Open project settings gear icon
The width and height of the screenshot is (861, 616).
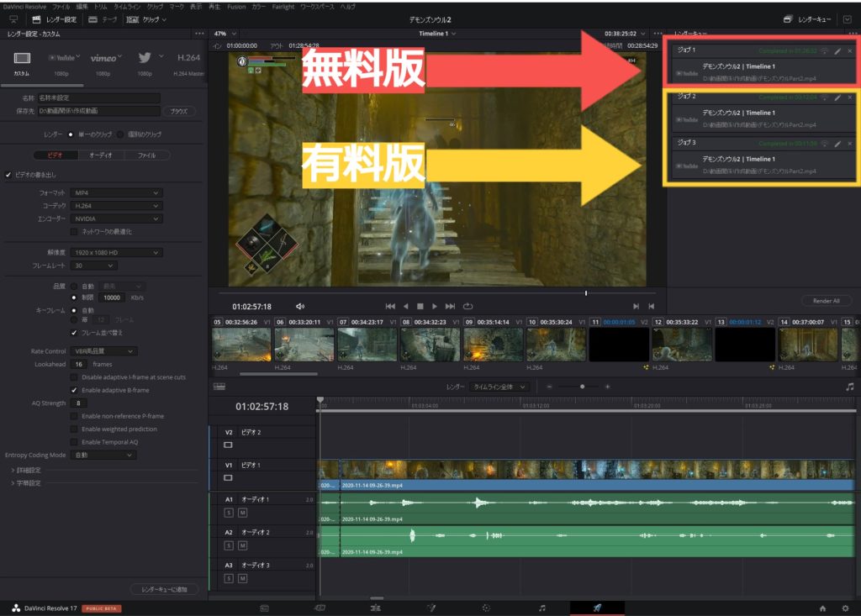tap(845, 608)
